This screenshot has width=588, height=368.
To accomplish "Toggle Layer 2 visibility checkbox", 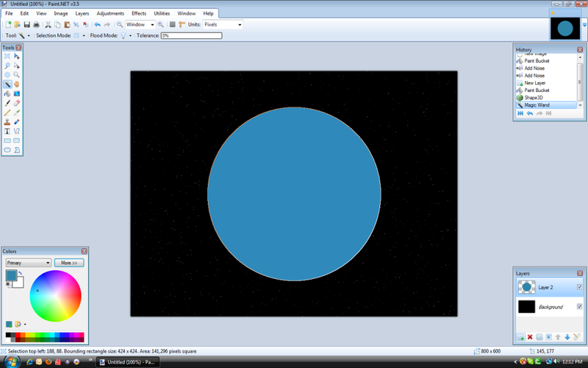I will pos(579,287).
